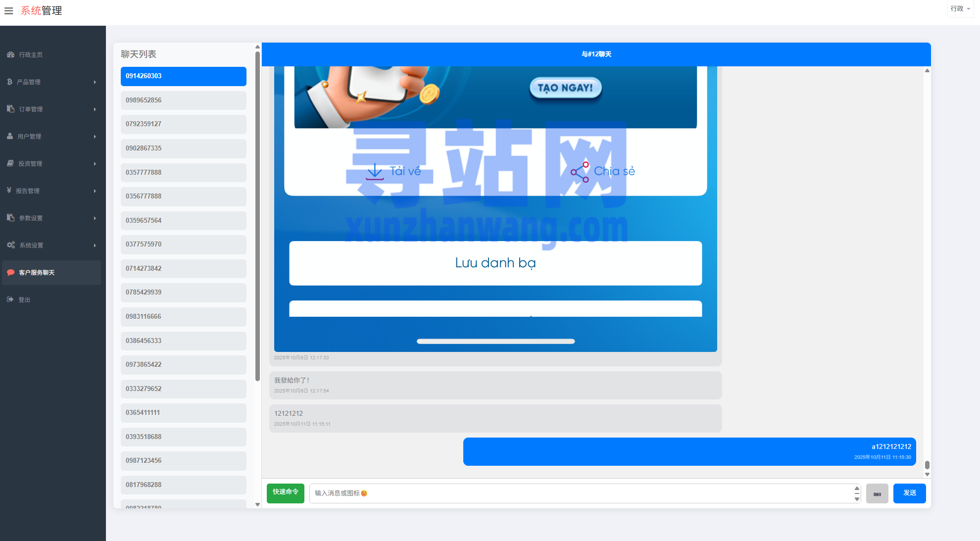
Task: Open the 行政 dropdown at top right
Action: (960, 9)
